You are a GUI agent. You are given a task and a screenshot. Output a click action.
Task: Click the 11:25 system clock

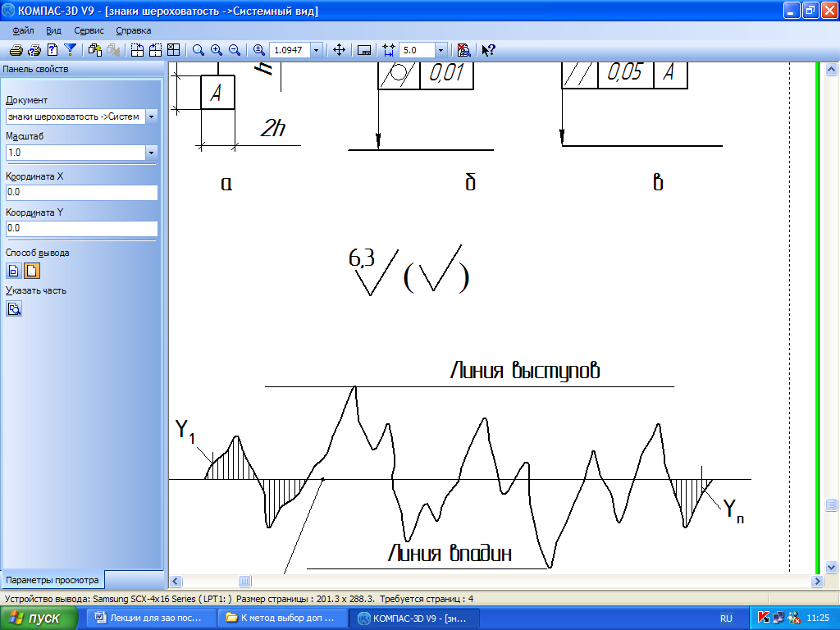[818, 619]
